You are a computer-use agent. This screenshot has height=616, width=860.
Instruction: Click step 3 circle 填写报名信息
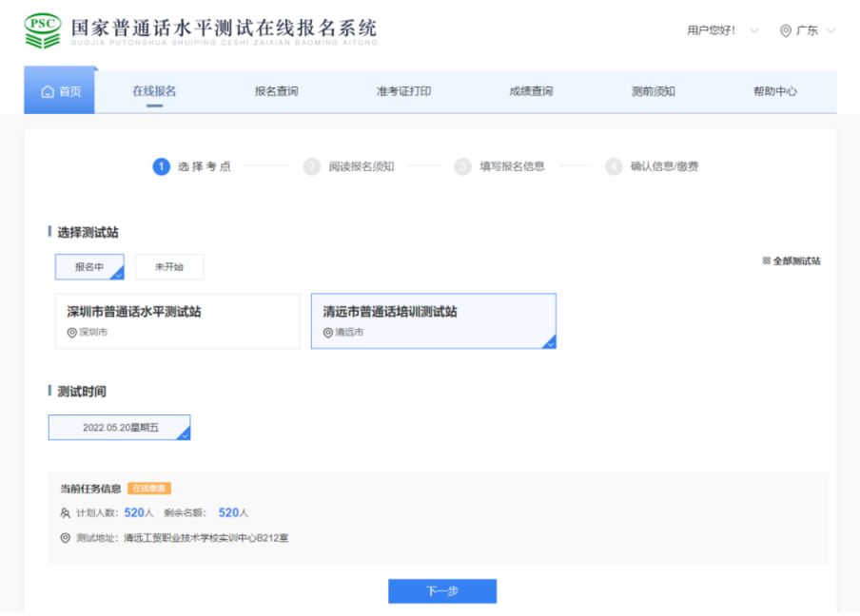coord(463,166)
